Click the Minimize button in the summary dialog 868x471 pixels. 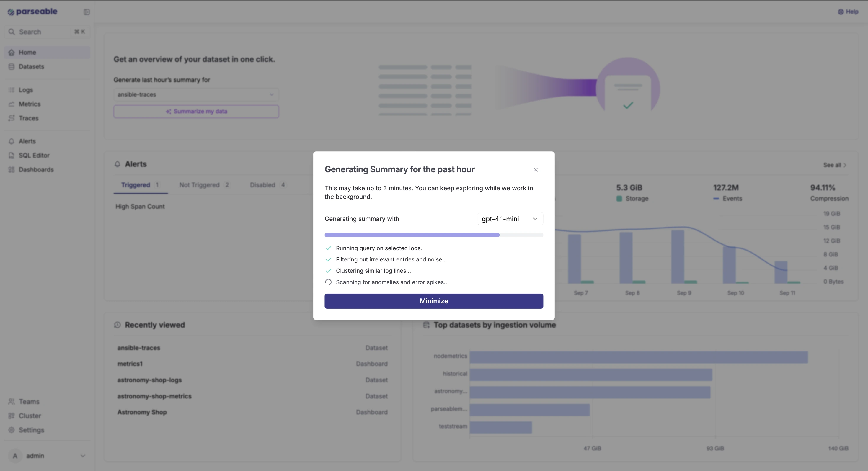point(433,300)
